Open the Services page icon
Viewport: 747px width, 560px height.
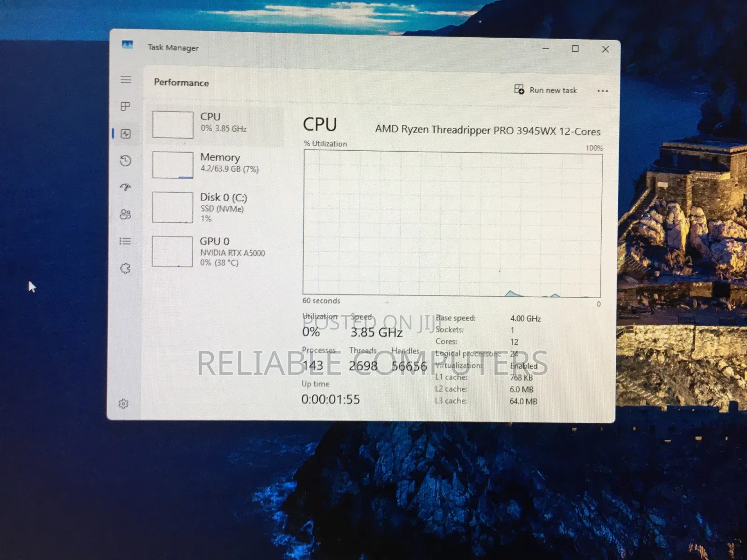[x=125, y=268]
